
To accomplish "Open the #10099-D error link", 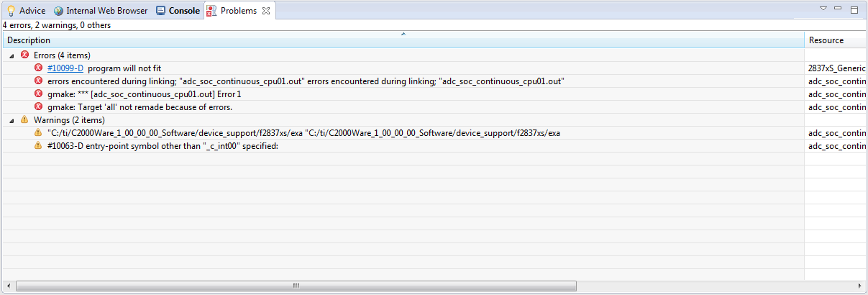I will click(x=65, y=68).
